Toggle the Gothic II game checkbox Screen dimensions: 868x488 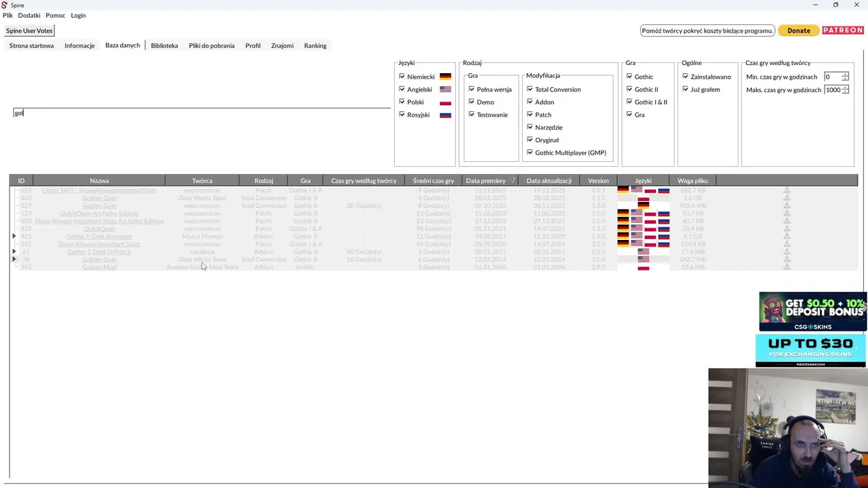pyautogui.click(x=629, y=89)
